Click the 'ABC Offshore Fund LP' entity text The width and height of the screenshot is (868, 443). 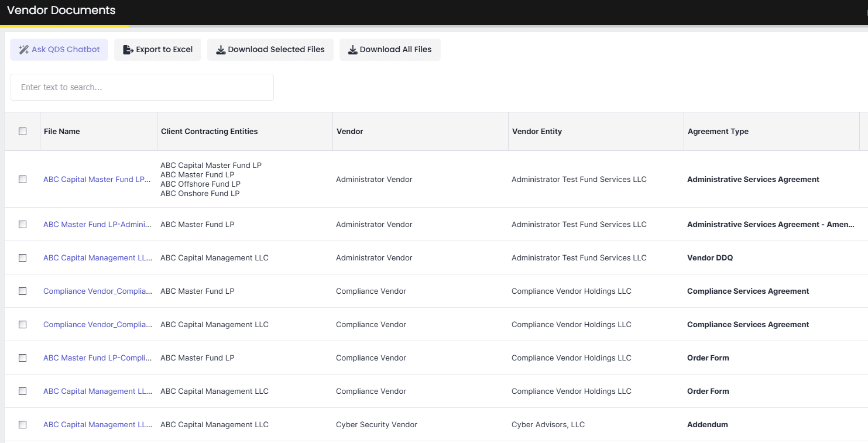point(200,184)
